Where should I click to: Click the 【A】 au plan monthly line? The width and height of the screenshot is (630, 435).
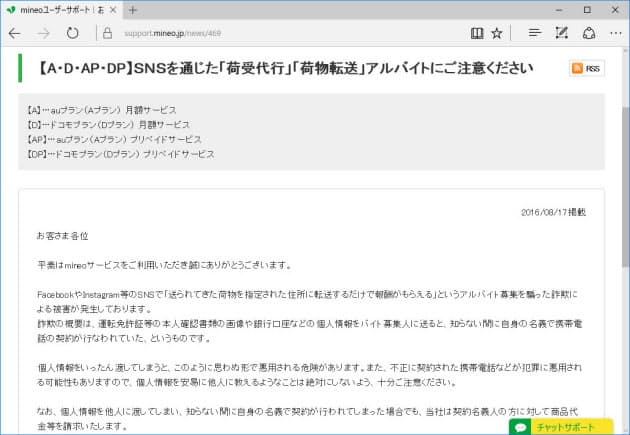[101, 110]
